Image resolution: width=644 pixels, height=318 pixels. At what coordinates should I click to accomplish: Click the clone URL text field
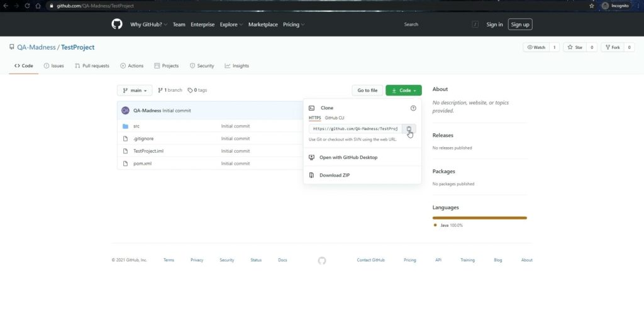coord(355,129)
